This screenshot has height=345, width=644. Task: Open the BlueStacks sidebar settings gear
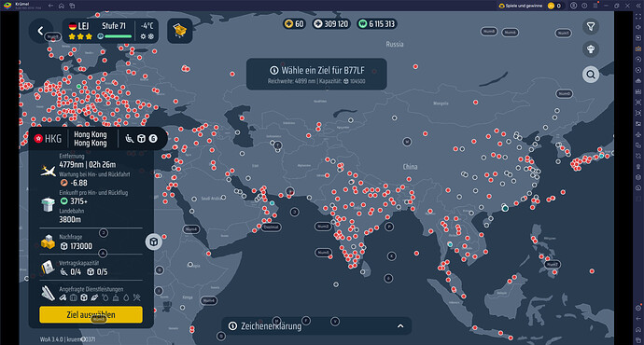coord(638,308)
